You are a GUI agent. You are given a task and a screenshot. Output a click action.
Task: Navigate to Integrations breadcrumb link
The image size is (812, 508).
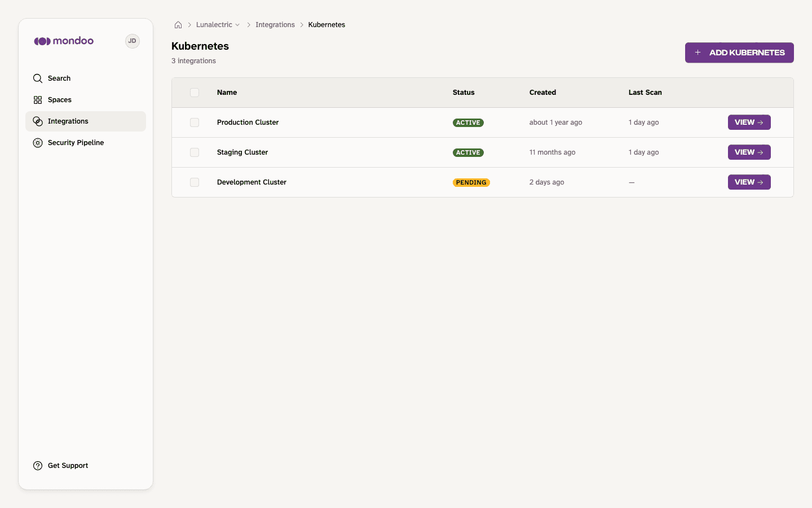[275, 25]
